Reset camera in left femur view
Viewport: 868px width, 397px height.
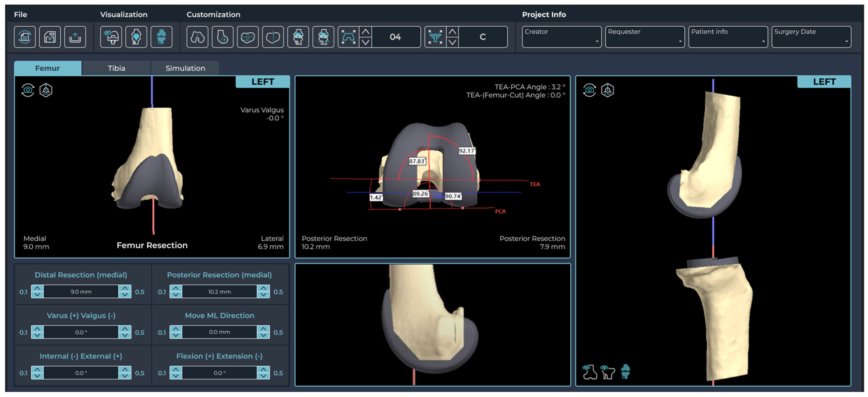28,90
